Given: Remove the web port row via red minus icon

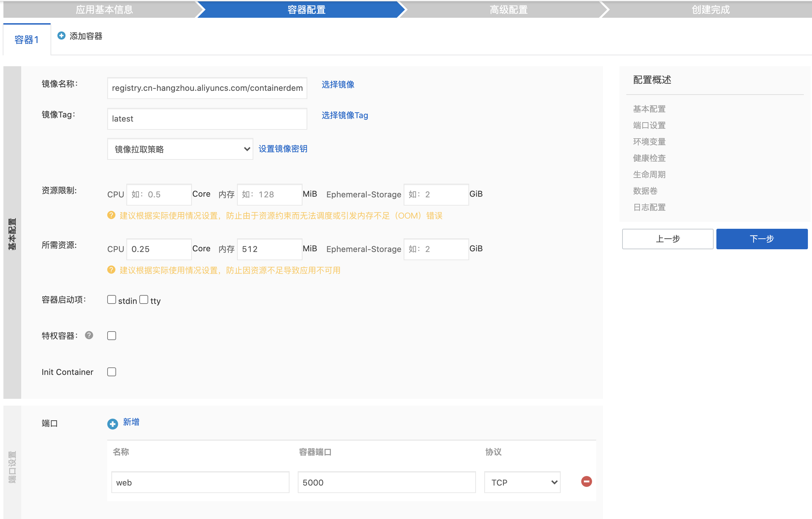Looking at the screenshot, I should click(x=586, y=482).
